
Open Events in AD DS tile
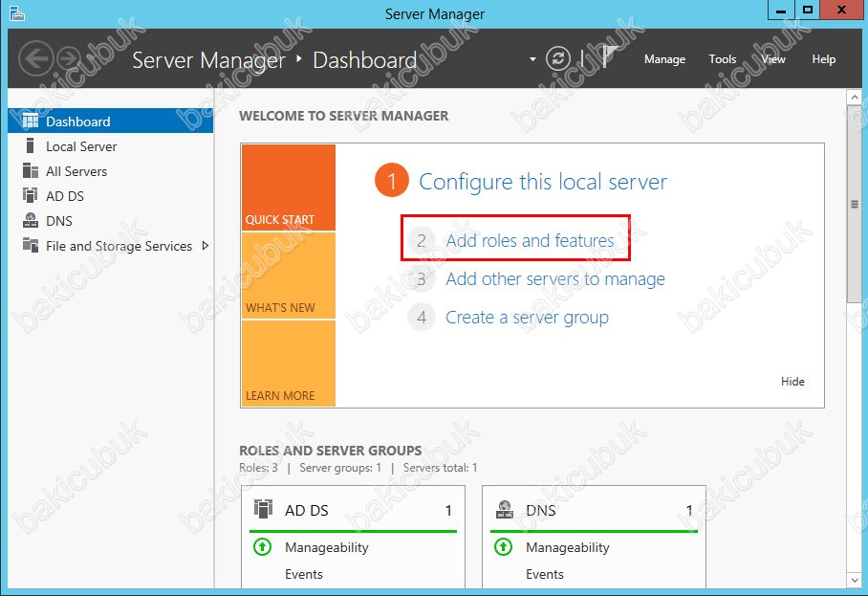(x=303, y=574)
